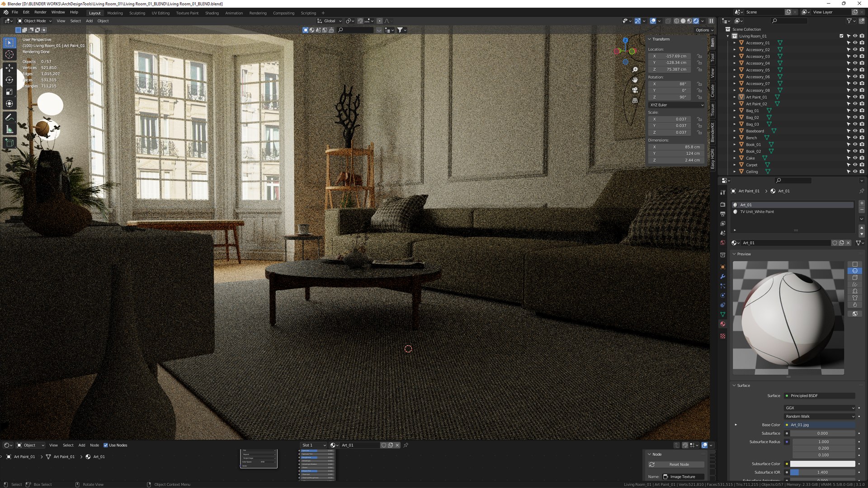Toggle Living Room_01 collection exclude checkbox
868x488 pixels.
841,36
